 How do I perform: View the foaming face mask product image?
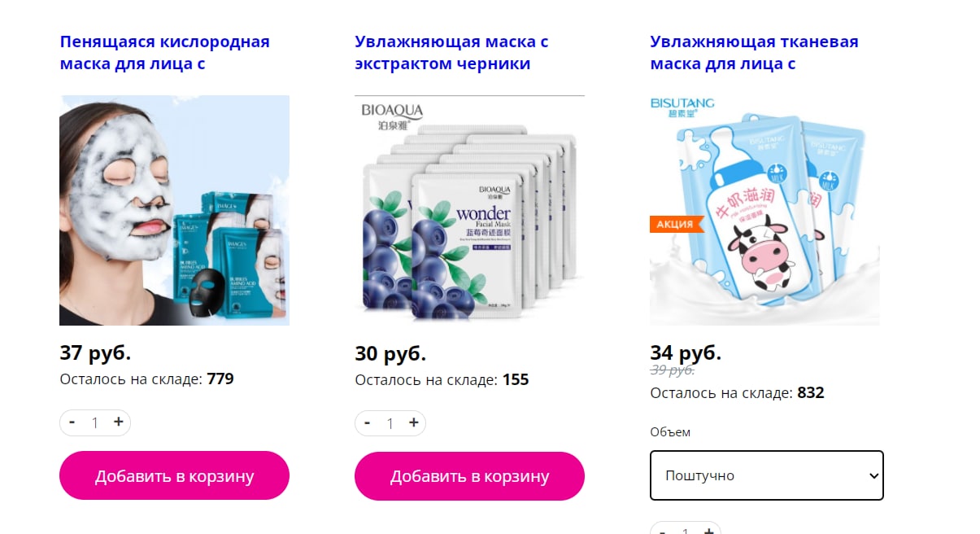pos(174,210)
